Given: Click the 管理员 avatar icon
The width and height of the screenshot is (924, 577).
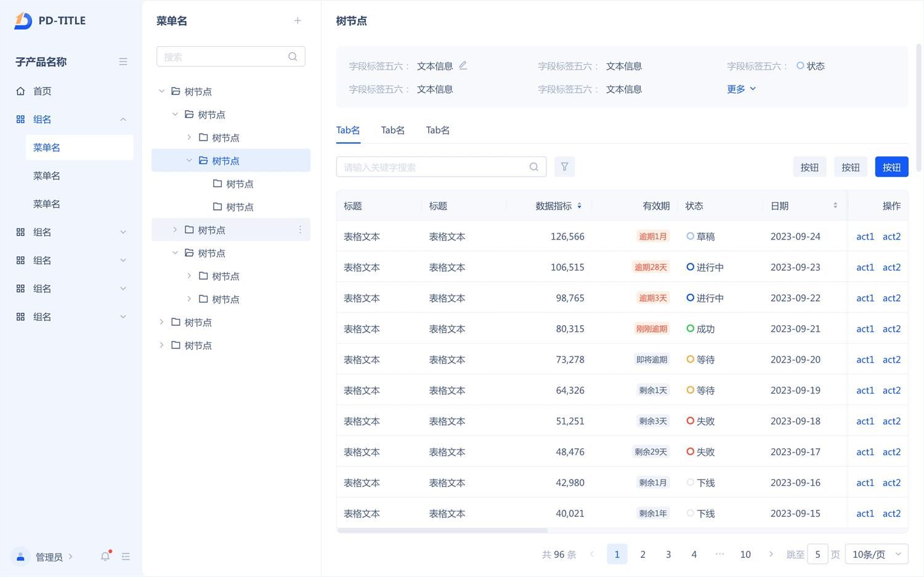Looking at the screenshot, I should pyautogui.click(x=20, y=556).
